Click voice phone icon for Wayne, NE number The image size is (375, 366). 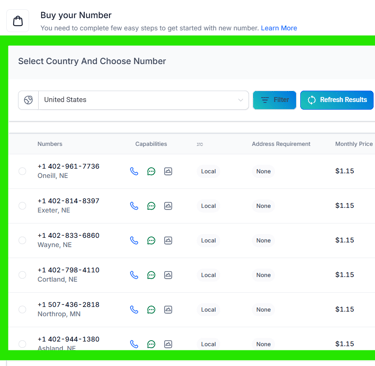(x=134, y=240)
